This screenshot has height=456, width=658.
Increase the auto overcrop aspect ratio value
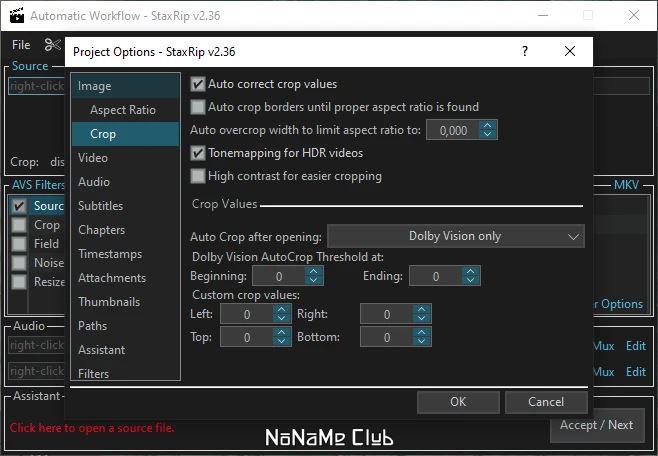pos(487,125)
